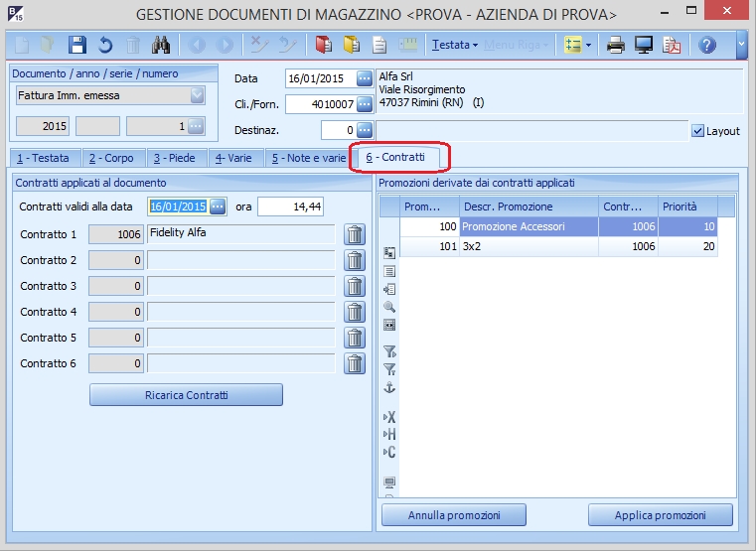The width and height of the screenshot is (756, 551).
Task: Switch to the 4- Varie tab
Action: [x=233, y=158]
